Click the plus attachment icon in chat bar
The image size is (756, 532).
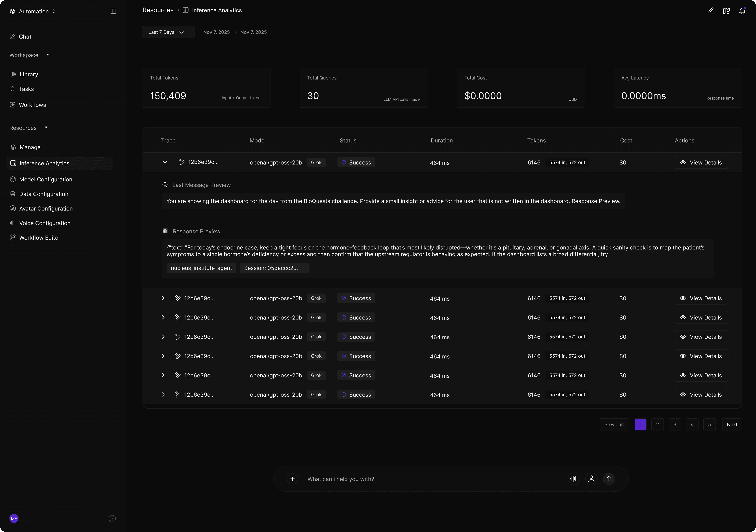[292, 479]
